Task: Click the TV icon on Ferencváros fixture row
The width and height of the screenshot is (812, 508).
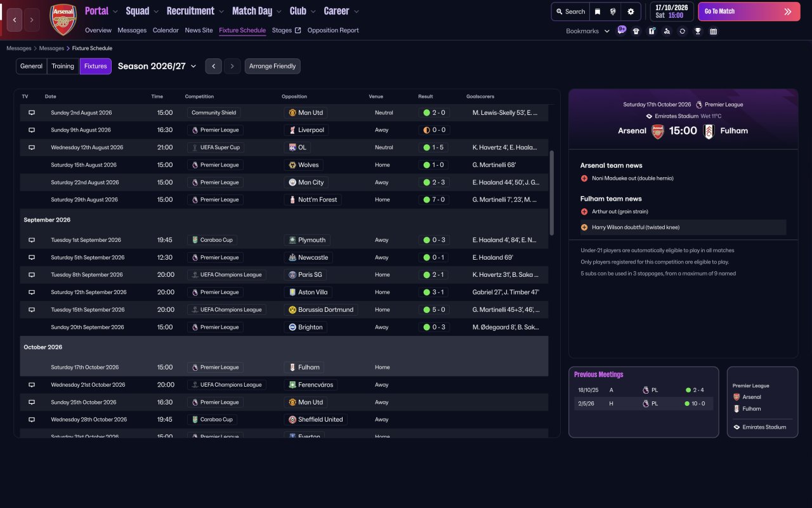Action: (x=32, y=385)
